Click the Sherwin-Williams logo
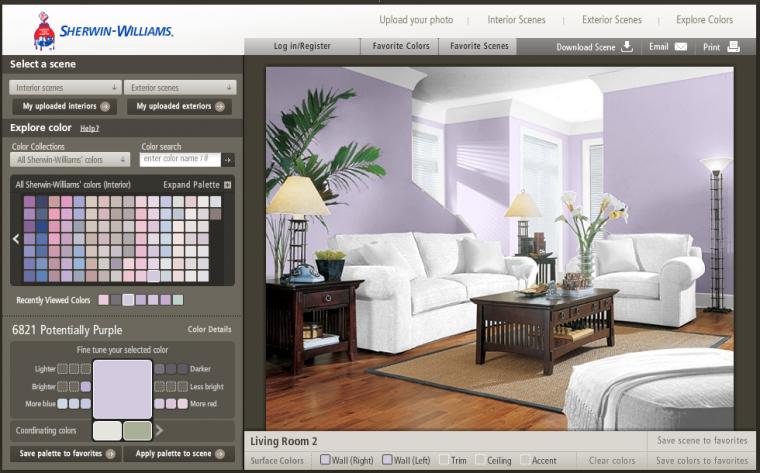 click(x=103, y=31)
